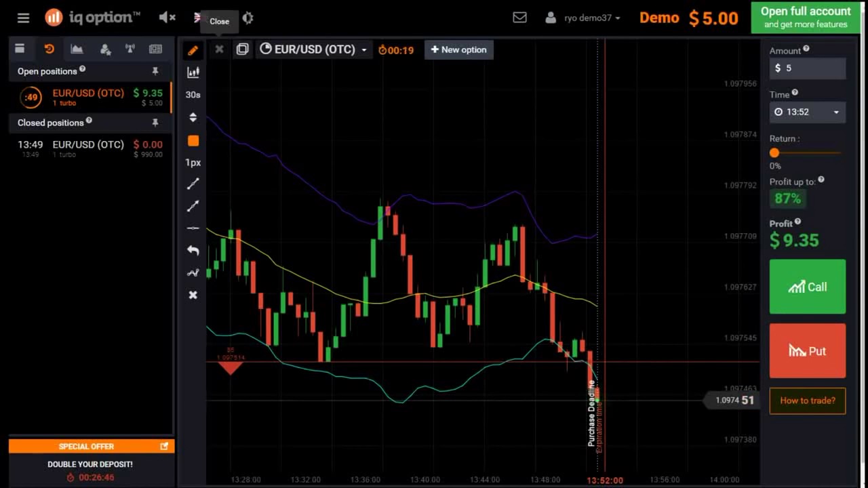Click the DOUBLE YOUR DEPOSIT! text

coord(90,464)
